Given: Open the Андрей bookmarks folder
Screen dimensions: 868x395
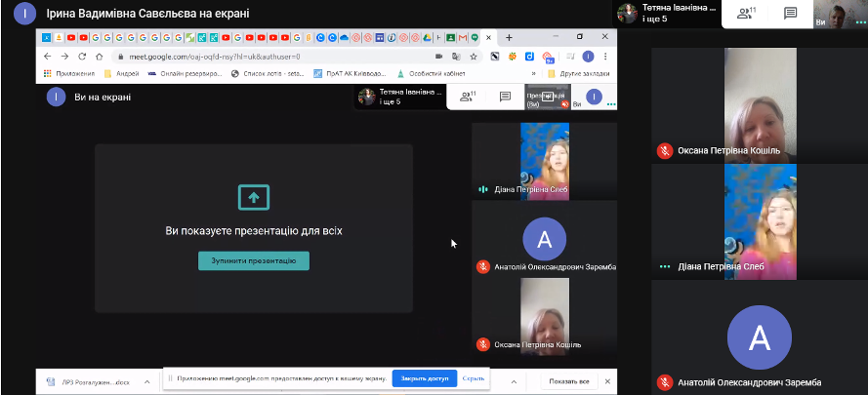Looking at the screenshot, I should 122,73.
